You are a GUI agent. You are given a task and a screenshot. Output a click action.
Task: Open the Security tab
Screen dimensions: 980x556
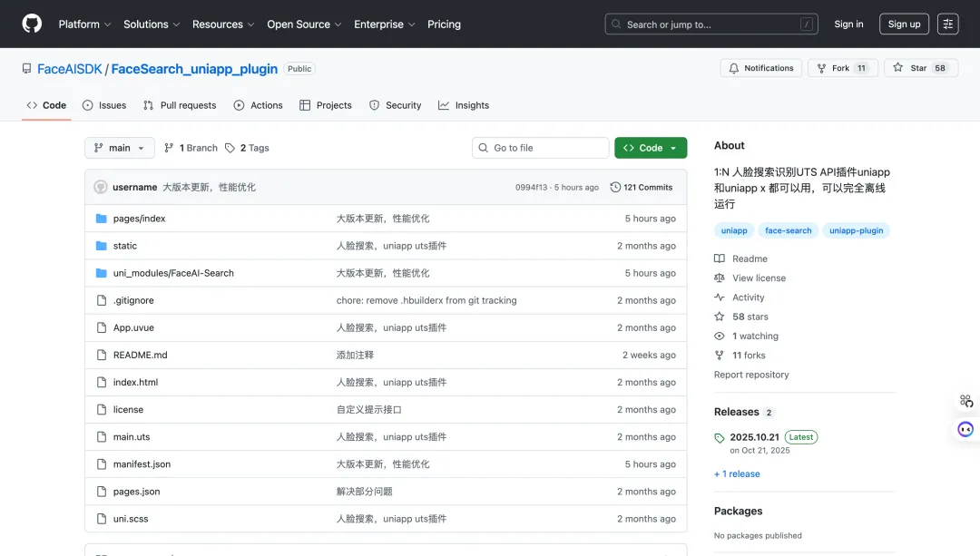coord(395,105)
